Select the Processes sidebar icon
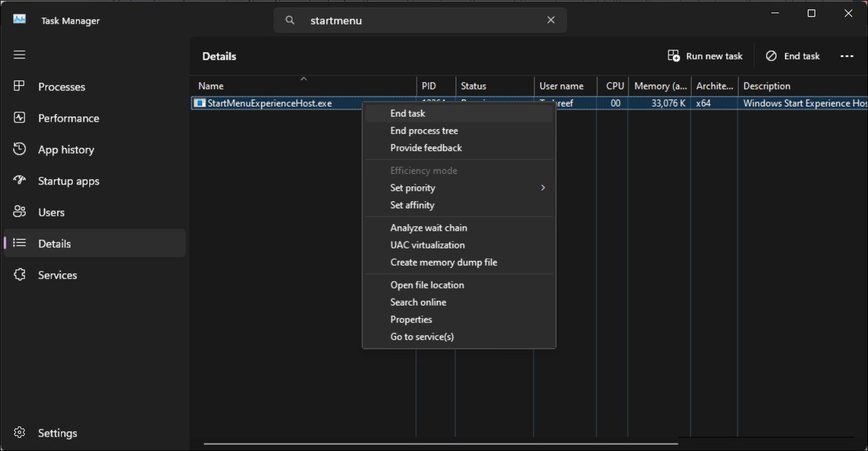The width and height of the screenshot is (868, 451). click(19, 87)
